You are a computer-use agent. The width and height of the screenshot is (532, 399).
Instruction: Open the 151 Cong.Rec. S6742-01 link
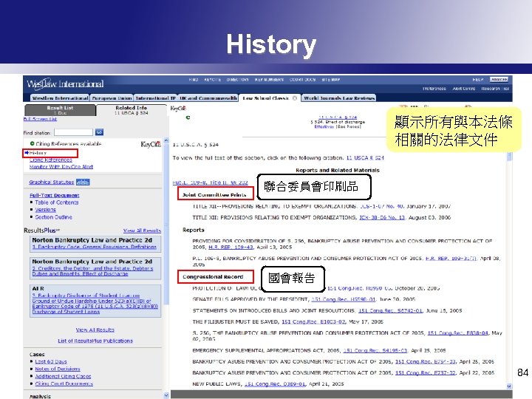point(391,310)
